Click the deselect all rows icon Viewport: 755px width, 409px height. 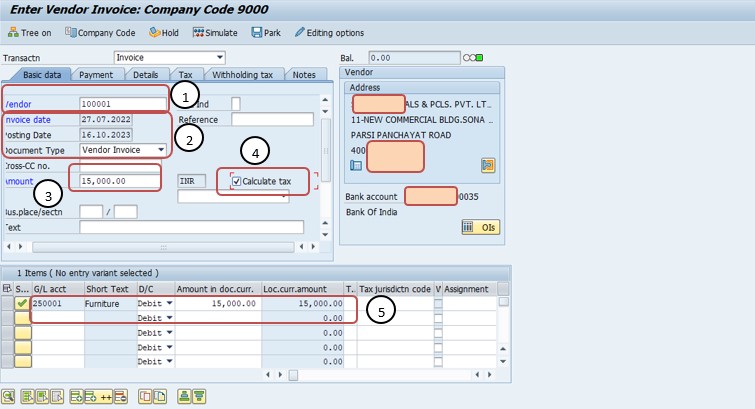coord(57,396)
